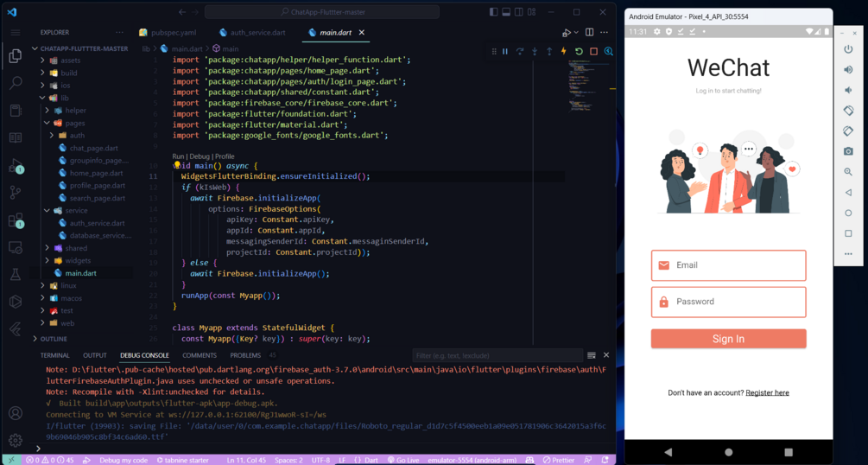Click the Password input field
The height and width of the screenshot is (465, 868).
[x=728, y=302]
